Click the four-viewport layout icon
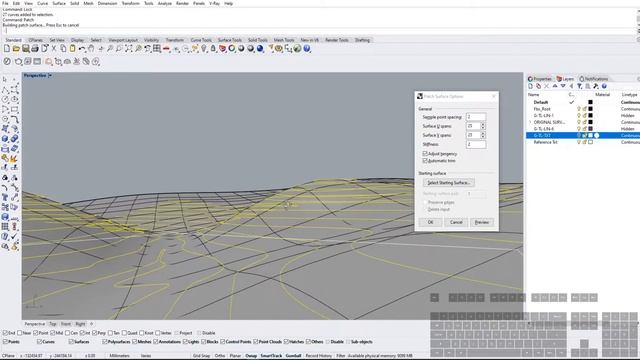640x360 pixels. [157, 49]
